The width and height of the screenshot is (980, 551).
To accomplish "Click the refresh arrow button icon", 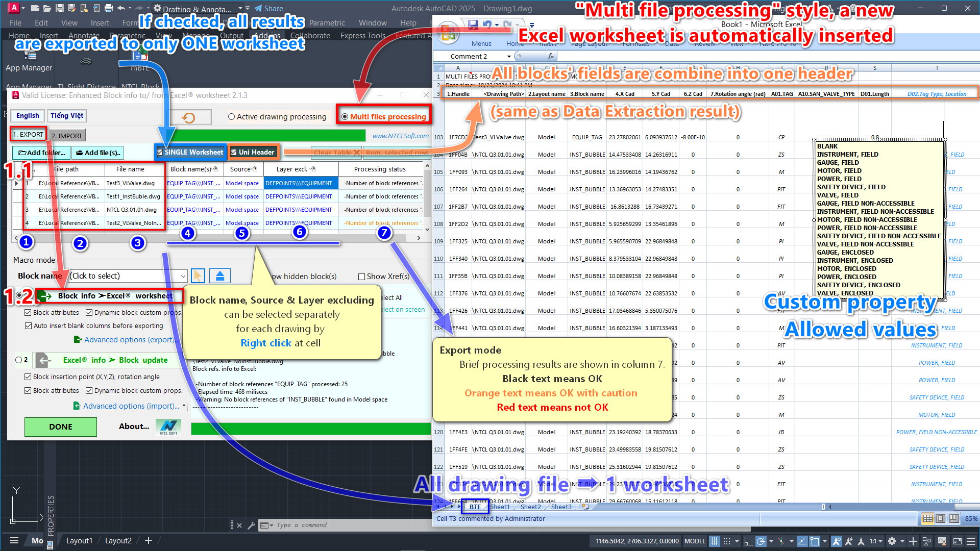I will click(x=188, y=117).
